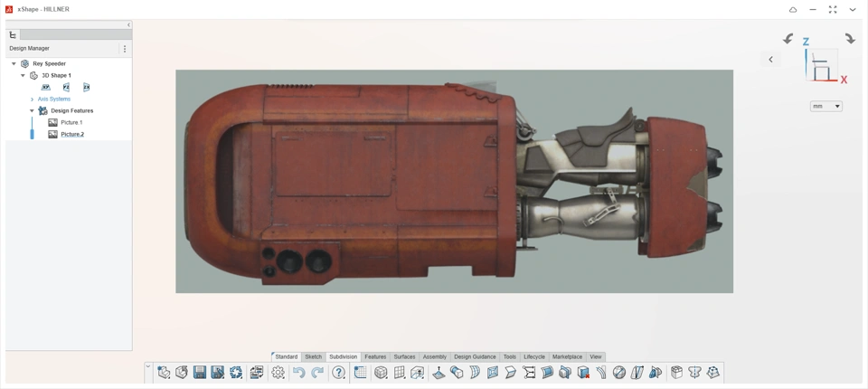
Task: Switch to the Sketch tab
Action: click(x=313, y=356)
